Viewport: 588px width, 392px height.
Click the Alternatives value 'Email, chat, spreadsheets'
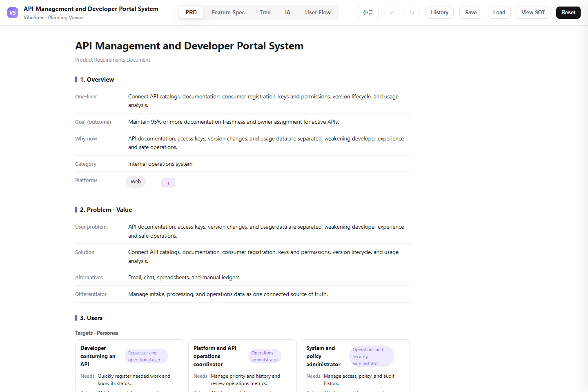[x=184, y=278]
